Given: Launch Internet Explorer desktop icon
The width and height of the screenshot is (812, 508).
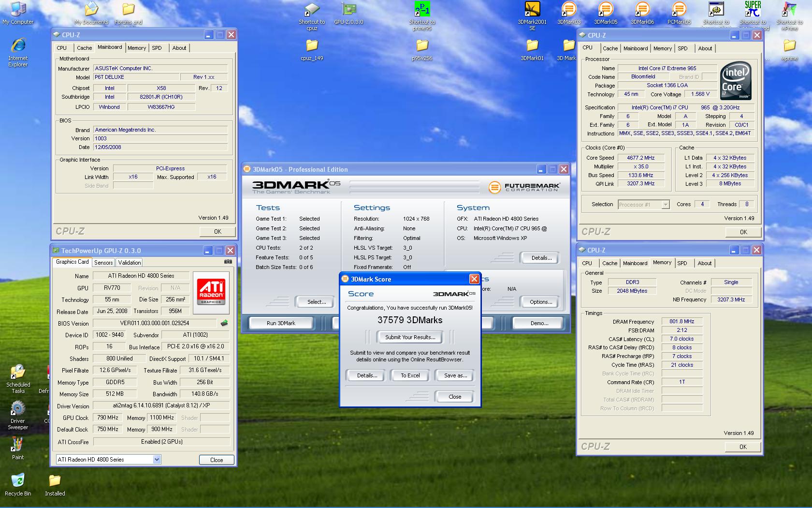Looking at the screenshot, I should point(18,52).
